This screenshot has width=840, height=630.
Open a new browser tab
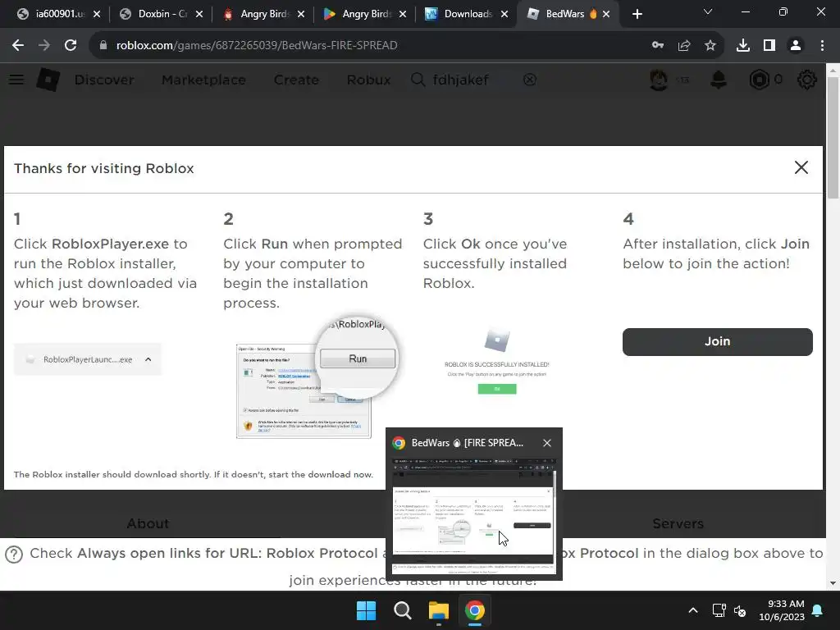click(637, 14)
